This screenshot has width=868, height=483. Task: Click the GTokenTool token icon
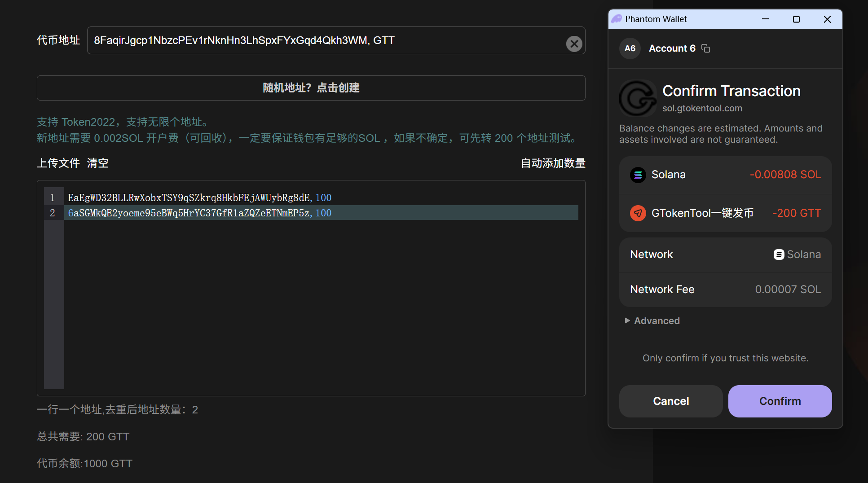click(638, 213)
